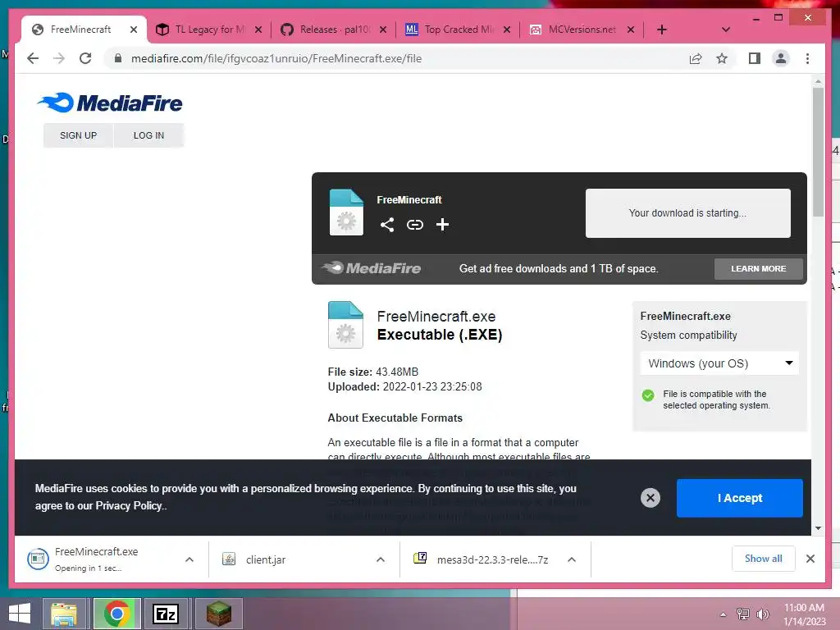The image size is (840, 630).
Task: Open the Windows (your OS) dropdown
Action: [x=719, y=363]
